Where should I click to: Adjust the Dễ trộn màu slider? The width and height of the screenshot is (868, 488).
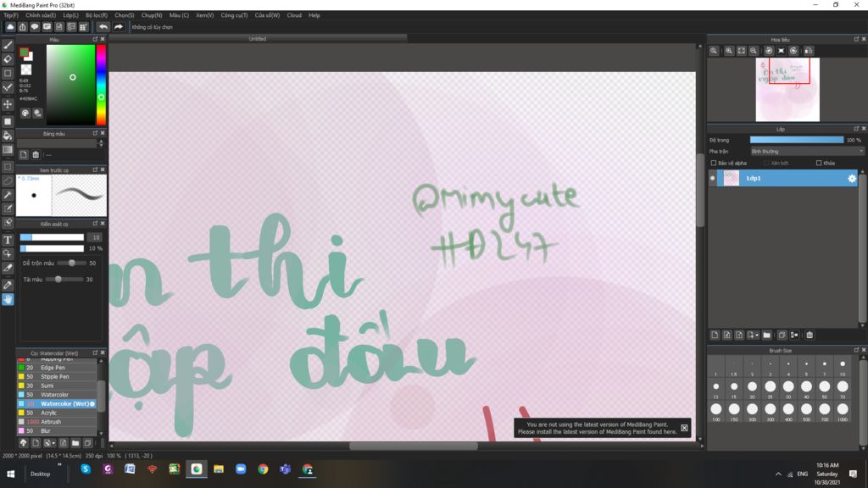point(71,263)
